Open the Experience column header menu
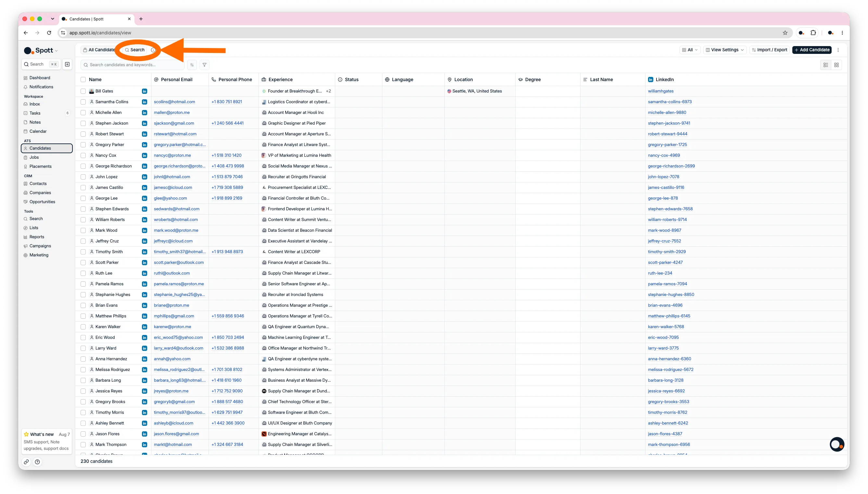Image resolution: width=868 pixels, height=494 pixels. tap(297, 80)
